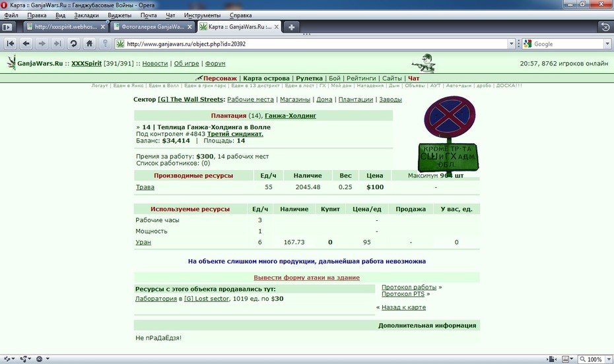
Task: Click the no-parking sign image
Action: point(449,135)
